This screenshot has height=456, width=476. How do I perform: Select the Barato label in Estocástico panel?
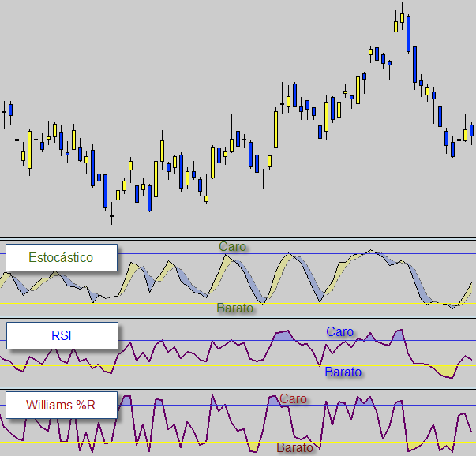235,308
